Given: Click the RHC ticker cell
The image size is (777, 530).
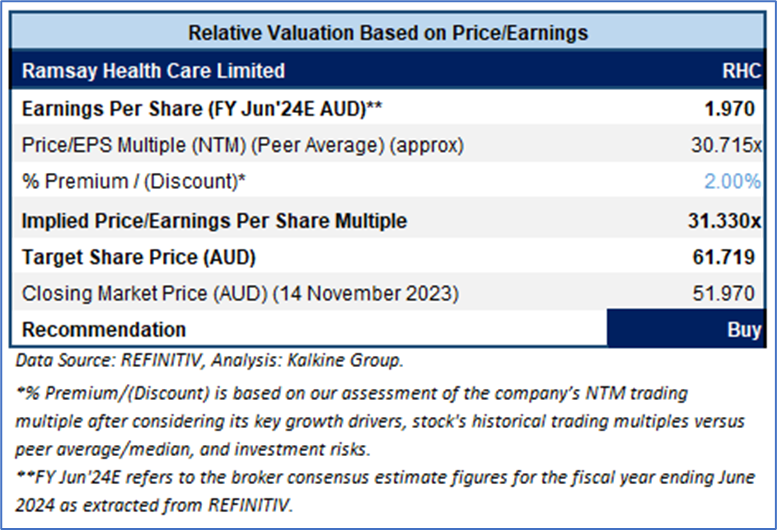Looking at the screenshot, I should click(x=741, y=71).
